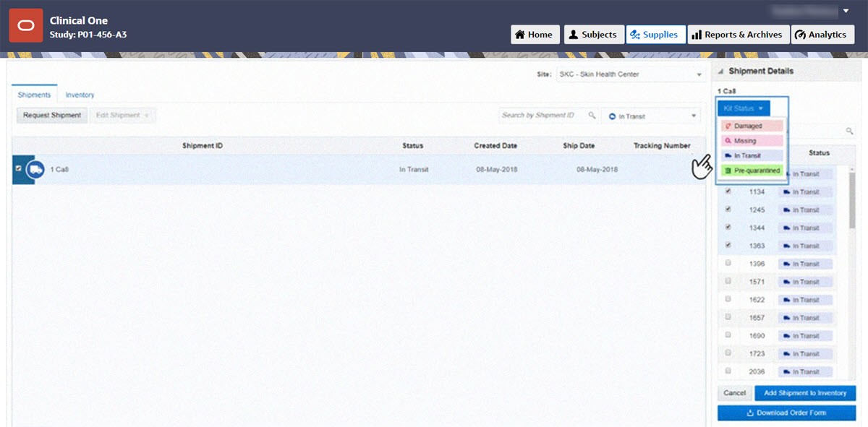Sort by Ship Date column header
This screenshot has height=427, width=868.
coord(579,146)
